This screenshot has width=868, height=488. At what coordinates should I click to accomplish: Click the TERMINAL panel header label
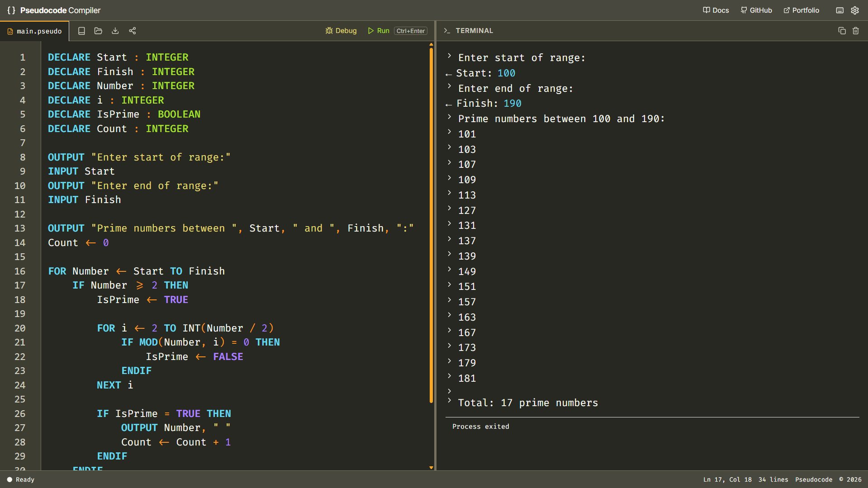pos(474,31)
